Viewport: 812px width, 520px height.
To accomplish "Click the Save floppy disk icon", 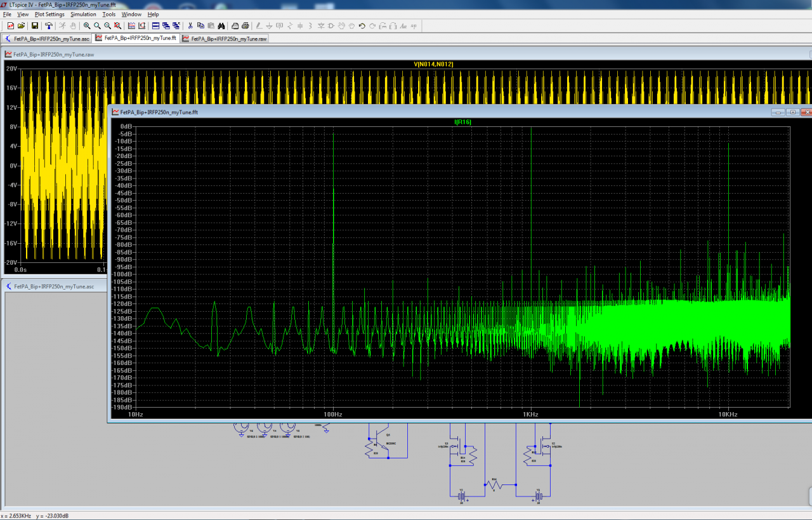I will 35,26.
